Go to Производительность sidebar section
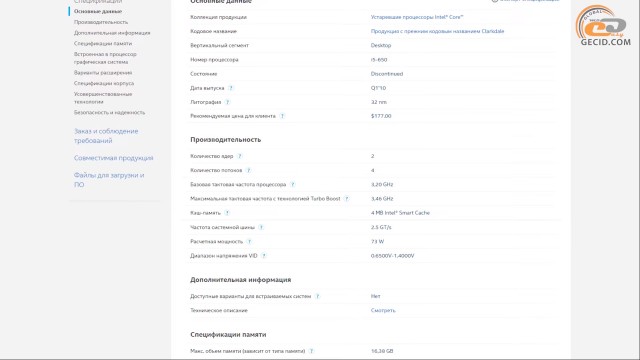The width and height of the screenshot is (640, 360). (x=101, y=22)
